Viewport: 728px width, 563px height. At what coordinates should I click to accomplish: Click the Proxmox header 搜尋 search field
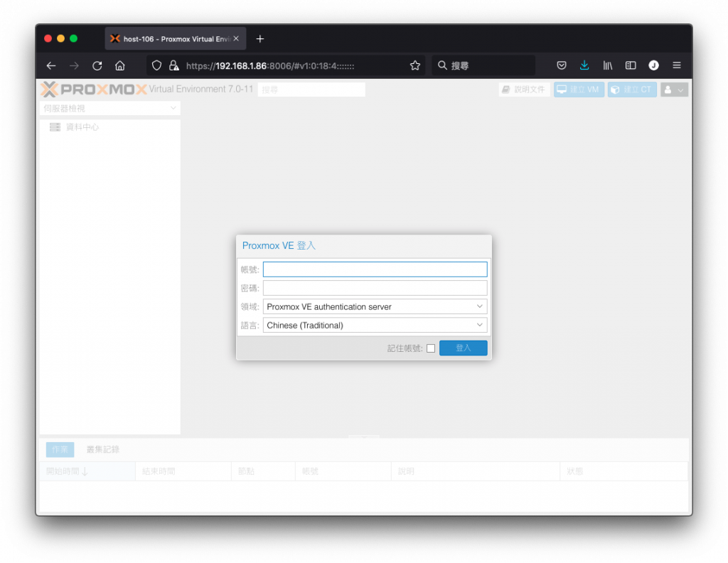[311, 90]
